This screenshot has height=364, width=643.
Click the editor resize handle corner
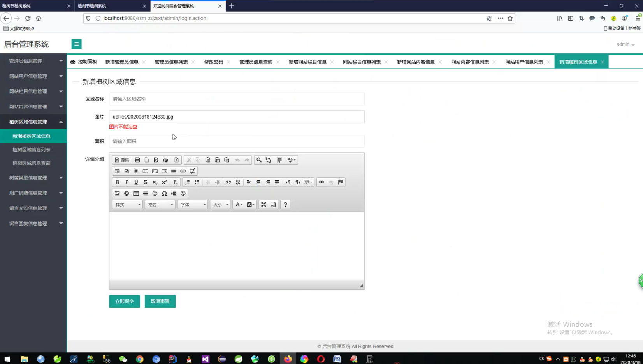[361, 286]
